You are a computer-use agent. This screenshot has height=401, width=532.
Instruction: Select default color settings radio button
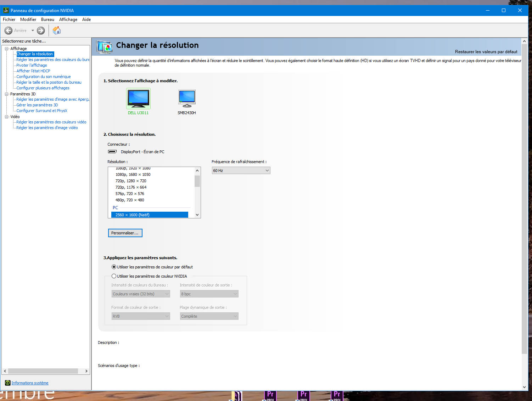[114, 267]
